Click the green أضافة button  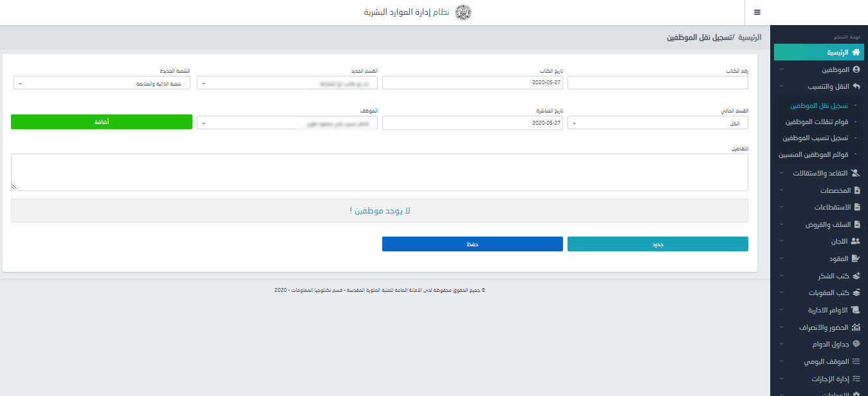(102, 122)
